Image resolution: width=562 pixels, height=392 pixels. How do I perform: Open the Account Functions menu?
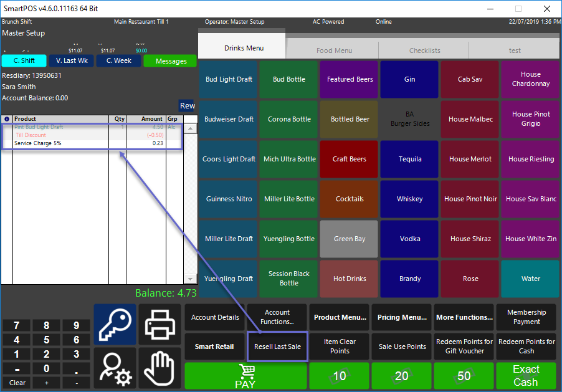coord(277,317)
